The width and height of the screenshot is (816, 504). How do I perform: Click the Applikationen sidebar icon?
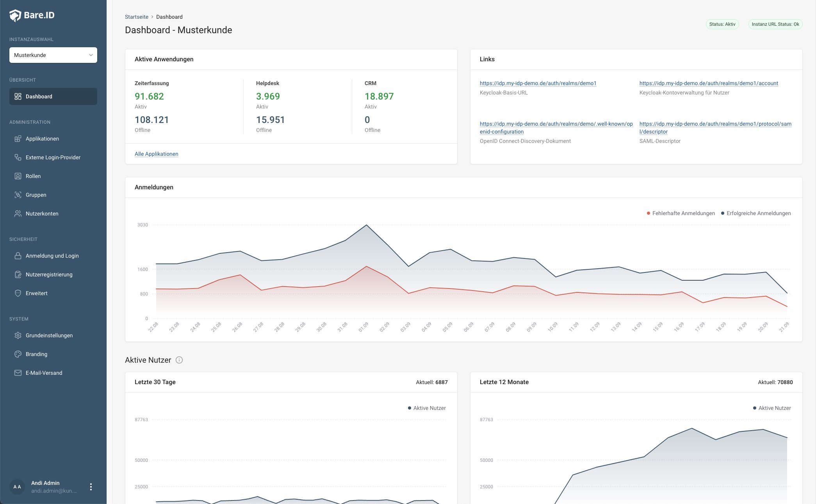[x=18, y=139]
